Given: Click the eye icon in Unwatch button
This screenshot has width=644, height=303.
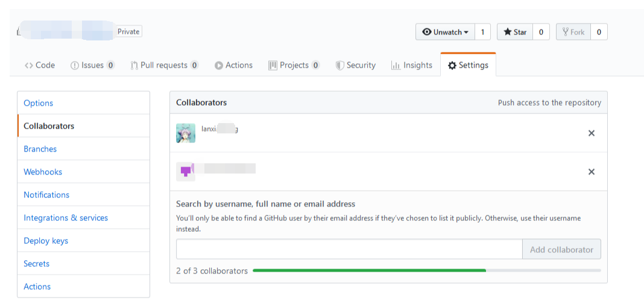Looking at the screenshot, I should click(x=427, y=31).
